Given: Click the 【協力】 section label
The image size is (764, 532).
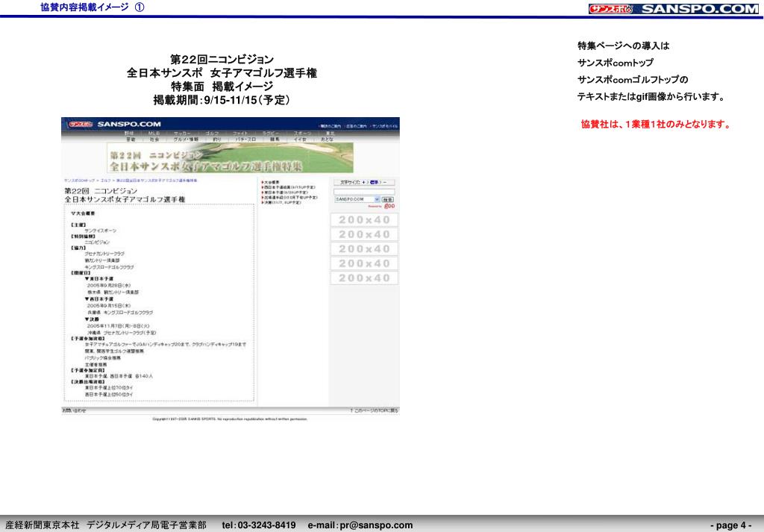Looking at the screenshot, I should pyautogui.click(x=78, y=248).
